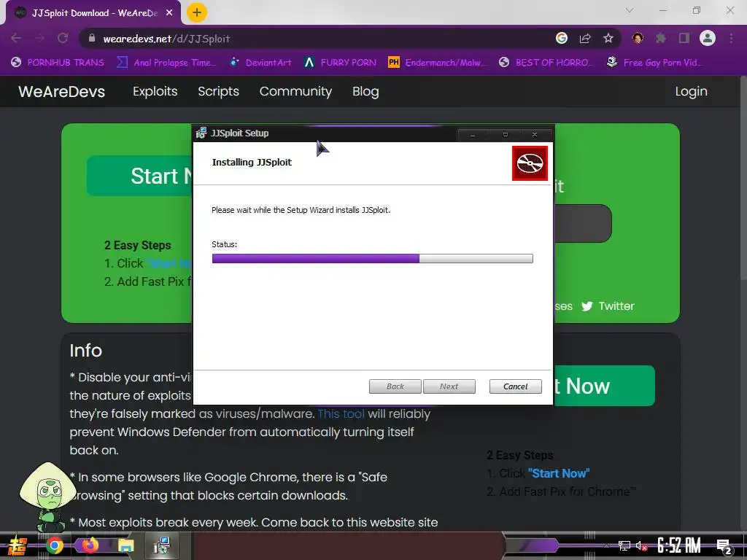This screenshot has height=560, width=747.
Task: Click the green Peridot desktop mascot
Action: (x=47, y=497)
